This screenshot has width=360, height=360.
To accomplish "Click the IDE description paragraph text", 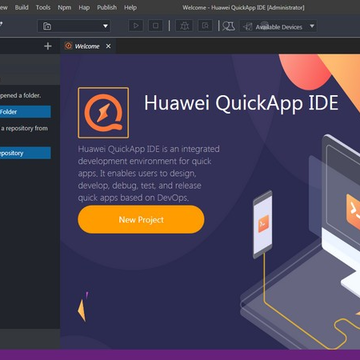I will 149,173.
